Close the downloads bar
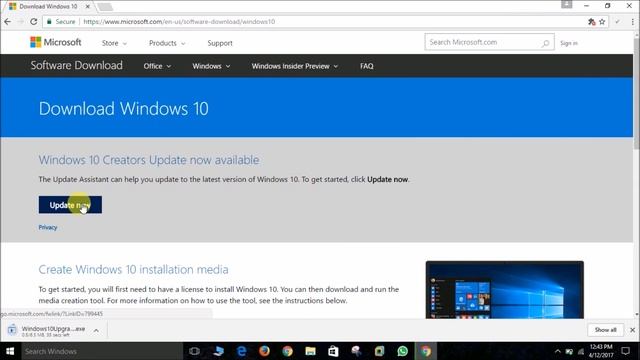640x360 pixels. (x=633, y=330)
